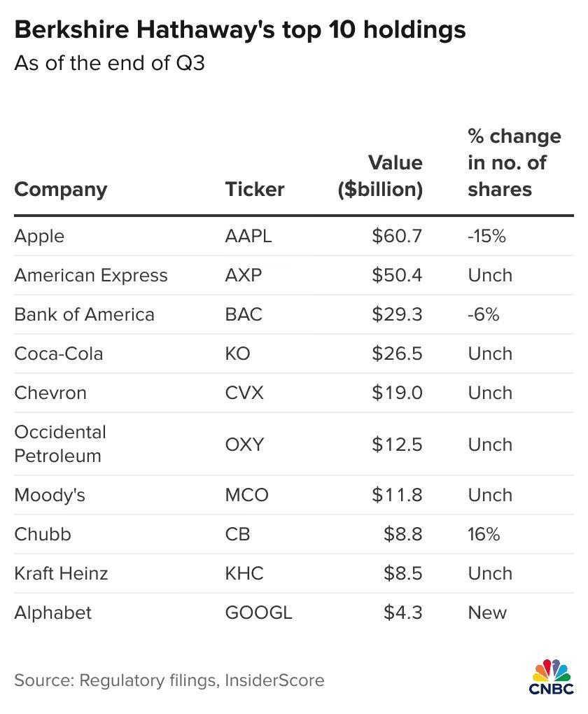Click Alphabet's New status label
Image resolution: width=588 pixels, height=714 pixels.
click(487, 612)
